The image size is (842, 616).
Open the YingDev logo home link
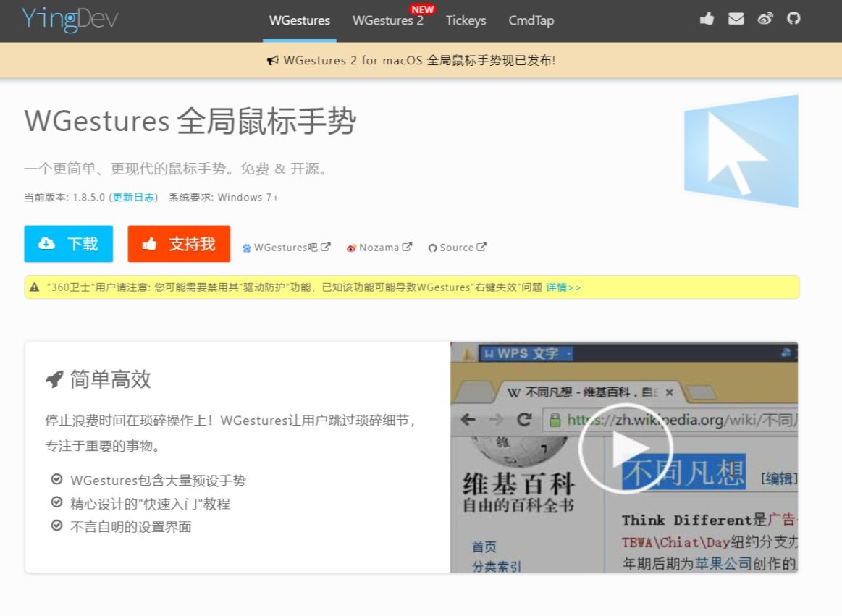[70, 20]
